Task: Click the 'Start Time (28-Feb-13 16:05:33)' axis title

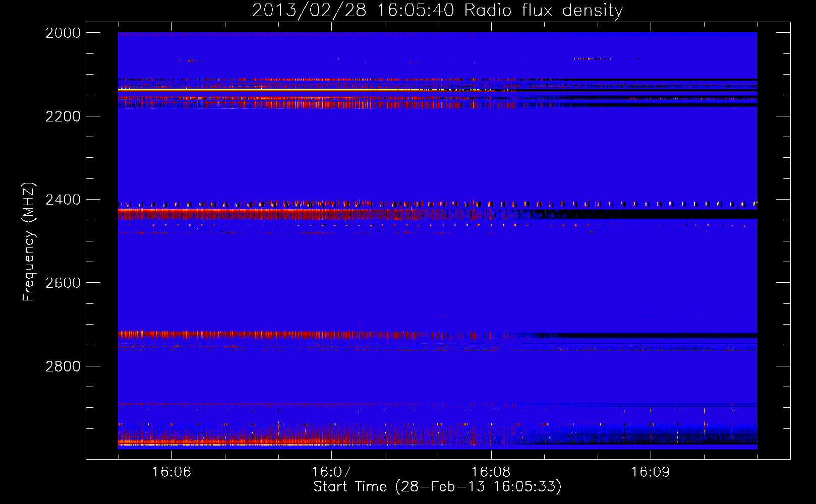Action: 437,487
